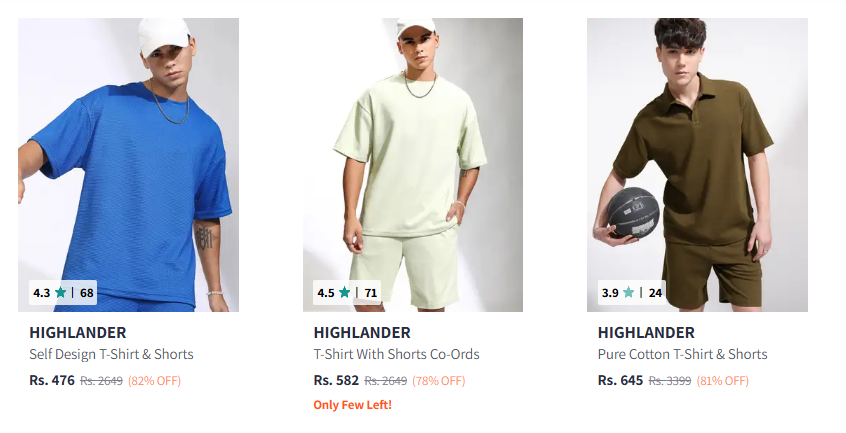
Task: Click the 4.3 rating badge with 68 reviews
Action: pyautogui.click(x=63, y=293)
